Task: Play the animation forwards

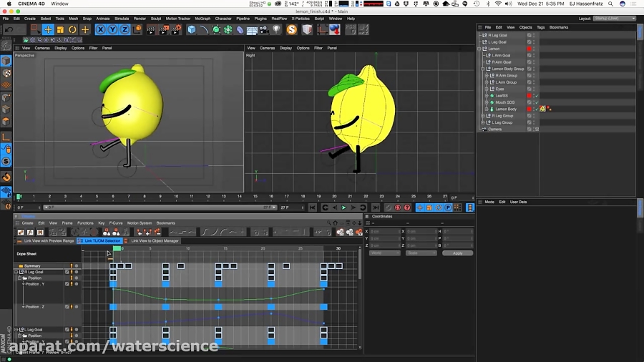Action: coord(343,207)
